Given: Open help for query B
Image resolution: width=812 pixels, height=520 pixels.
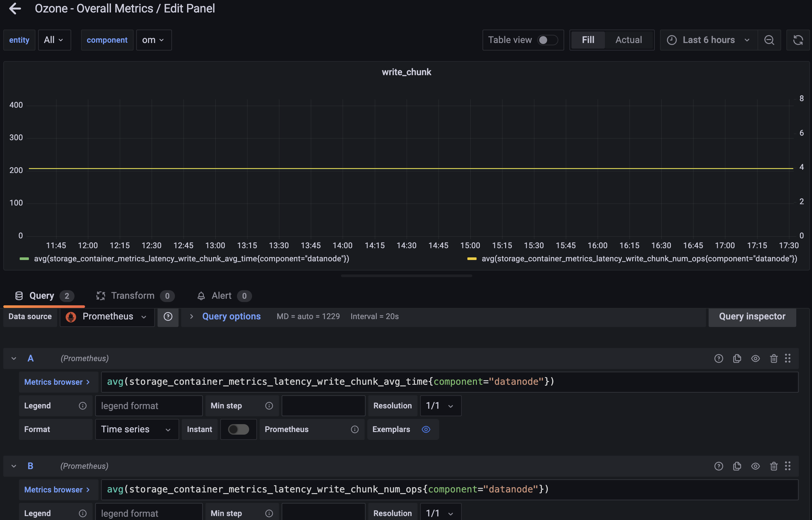Looking at the screenshot, I should coord(718,466).
